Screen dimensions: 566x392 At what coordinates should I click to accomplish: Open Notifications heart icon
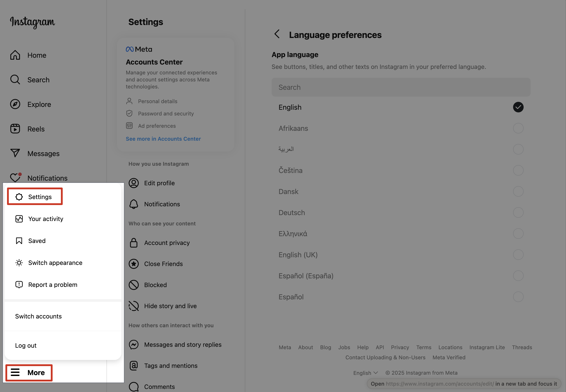[x=15, y=177]
